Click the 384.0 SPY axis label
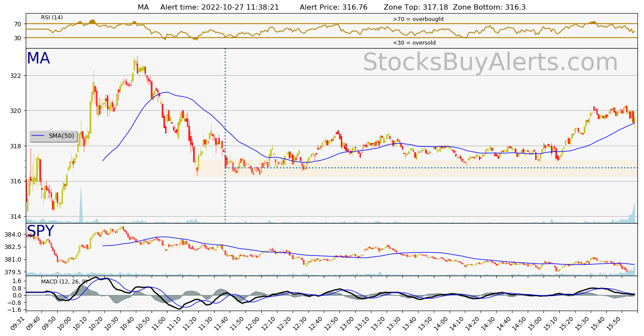The image size is (644, 336). [x=13, y=235]
